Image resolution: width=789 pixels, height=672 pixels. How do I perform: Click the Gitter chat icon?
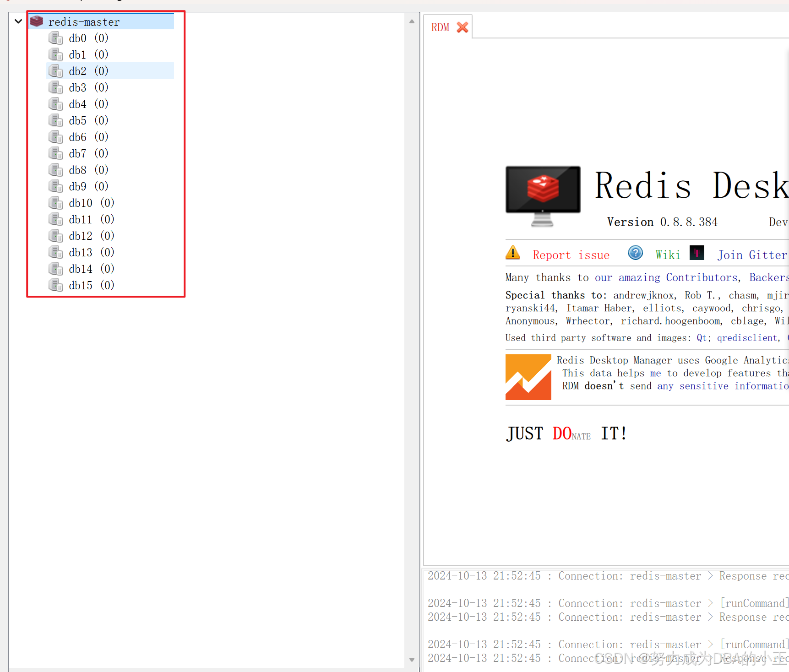(x=697, y=253)
